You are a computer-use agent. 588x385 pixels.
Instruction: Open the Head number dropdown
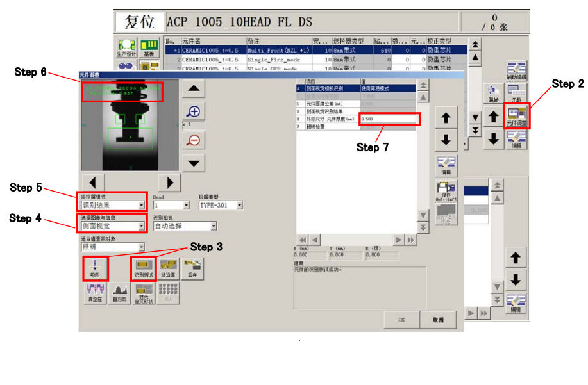pyautogui.click(x=187, y=206)
